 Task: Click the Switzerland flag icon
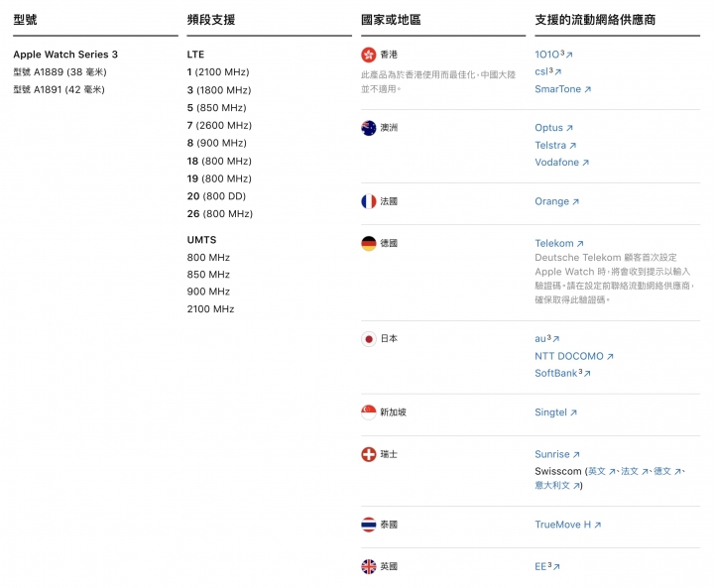tap(369, 454)
